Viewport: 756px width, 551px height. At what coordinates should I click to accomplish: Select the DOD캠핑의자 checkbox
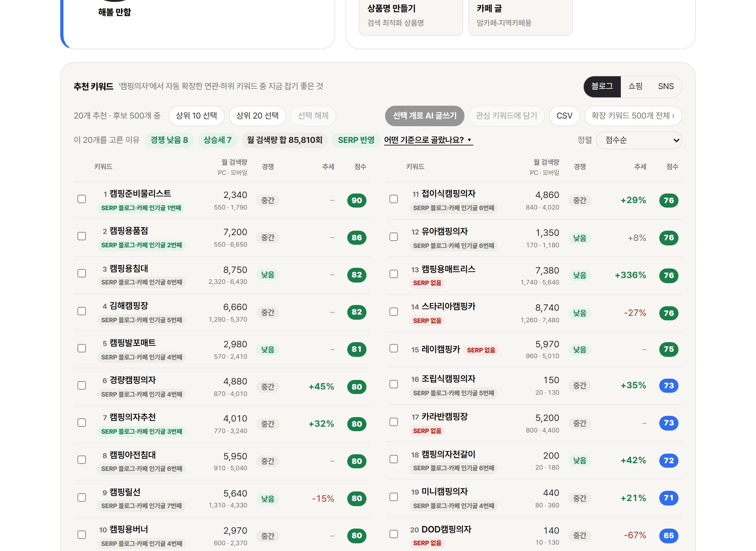[393, 534]
